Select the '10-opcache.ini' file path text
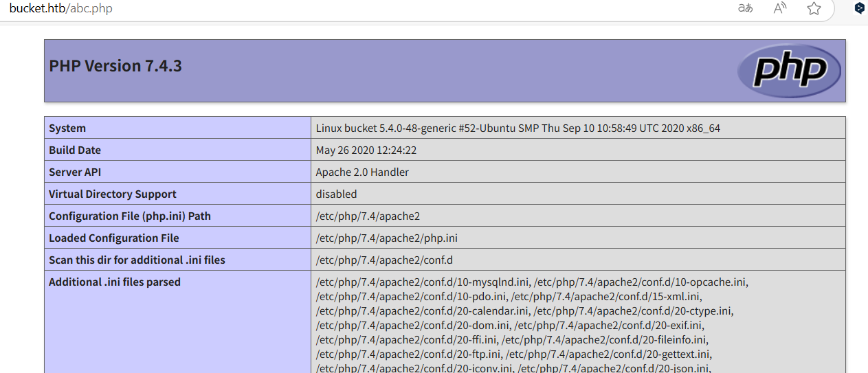The height and width of the screenshot is (373, 868). [642, 282]
